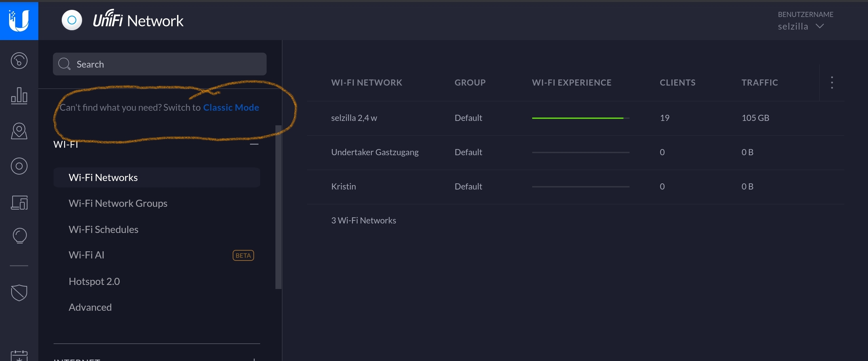
Task: Click the 19 clients value
Action: coord(665,118)
